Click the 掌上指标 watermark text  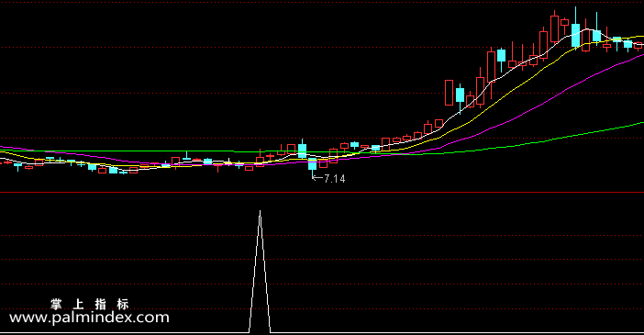pyautogui.click(x=90, y=304)
